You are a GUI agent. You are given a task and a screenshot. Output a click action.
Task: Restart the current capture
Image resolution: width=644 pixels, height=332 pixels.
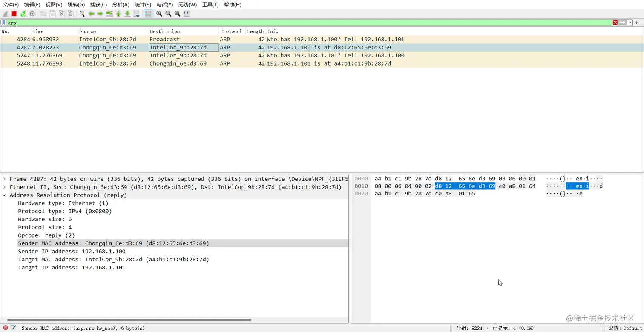coord(23,14)
